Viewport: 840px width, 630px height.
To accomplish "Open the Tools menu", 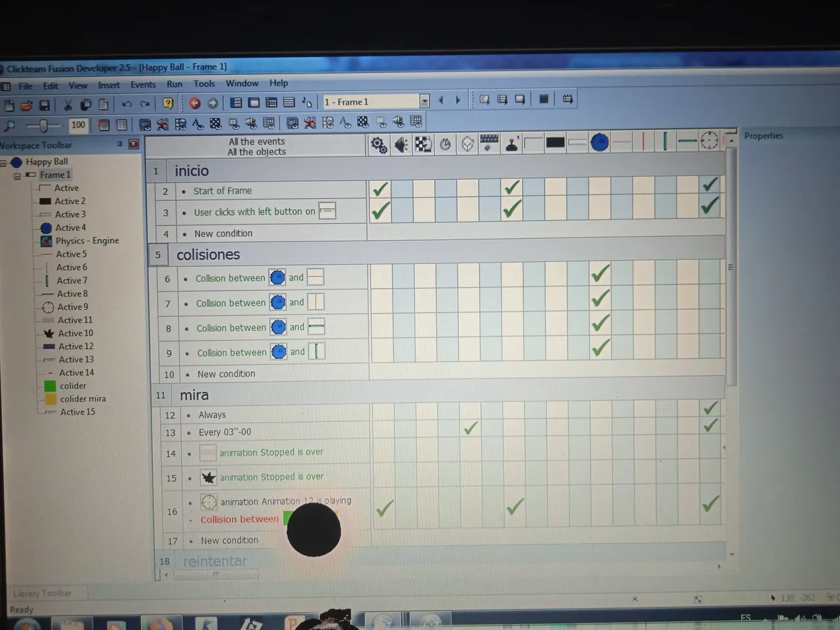I will coord(204,83).
